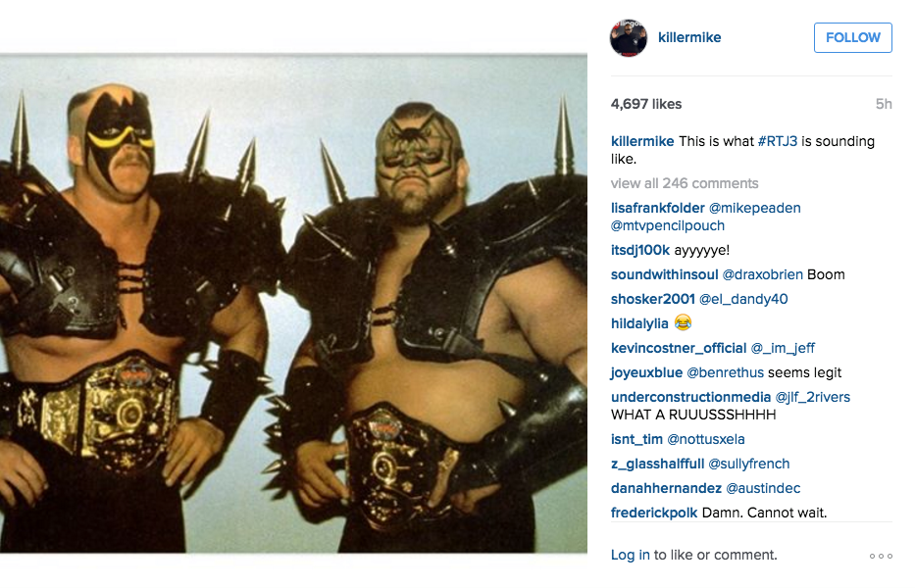Visit underconstructionmedia's profile
915x588 pixels.
691,397
